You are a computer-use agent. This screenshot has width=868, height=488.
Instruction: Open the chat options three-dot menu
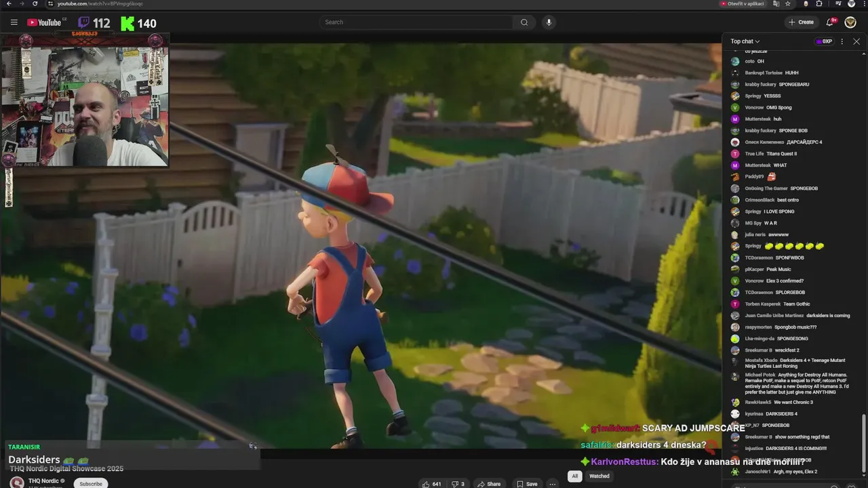click(842, 41)
